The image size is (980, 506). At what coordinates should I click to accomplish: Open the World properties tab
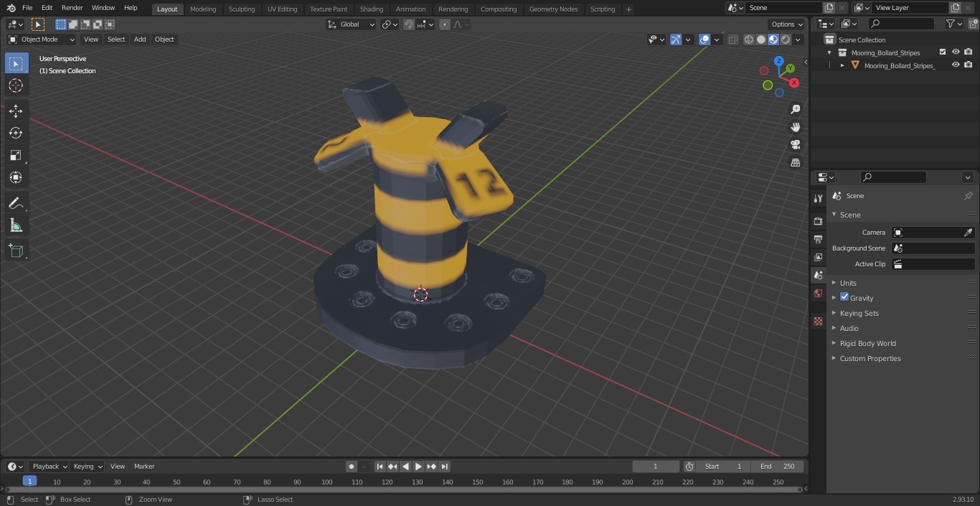(x=818, y=293)
